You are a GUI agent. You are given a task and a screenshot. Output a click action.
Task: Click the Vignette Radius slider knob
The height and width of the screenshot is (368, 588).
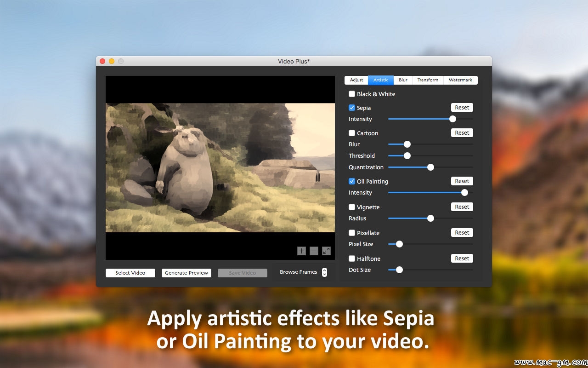click(430, 218)
